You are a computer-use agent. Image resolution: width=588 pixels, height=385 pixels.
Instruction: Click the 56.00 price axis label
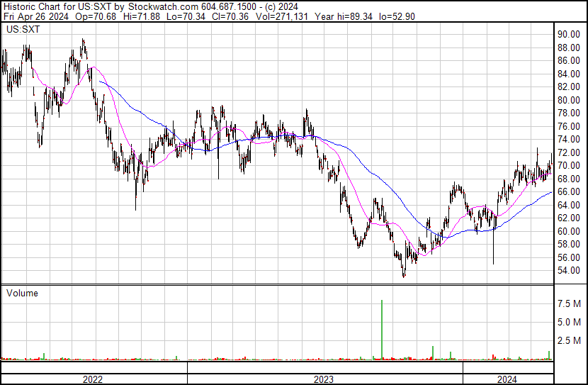click(x=568, y=257)
